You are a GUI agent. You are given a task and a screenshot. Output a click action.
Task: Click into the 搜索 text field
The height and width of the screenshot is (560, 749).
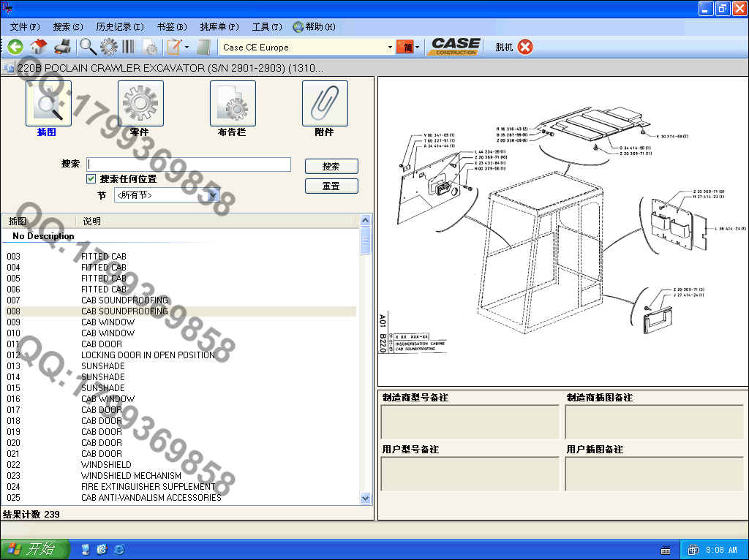point(189,164)
